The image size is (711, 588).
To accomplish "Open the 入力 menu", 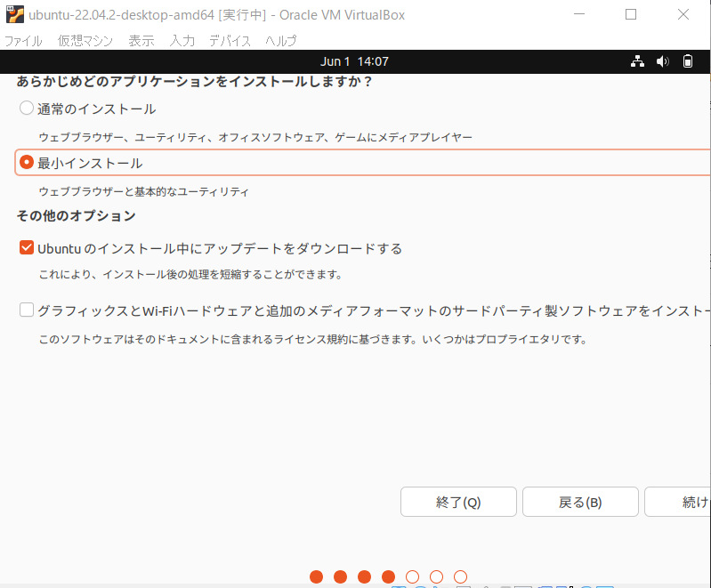I will click(182, 41).
